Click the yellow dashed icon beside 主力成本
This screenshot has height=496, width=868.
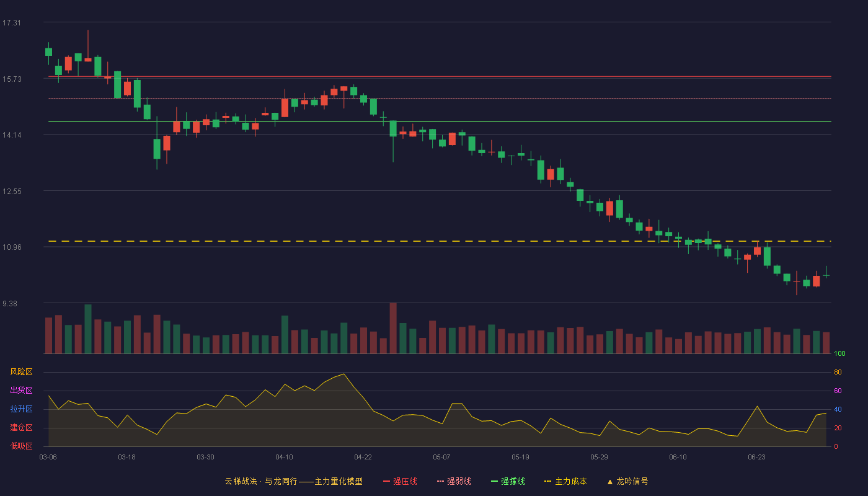click(x=547, y=481)
